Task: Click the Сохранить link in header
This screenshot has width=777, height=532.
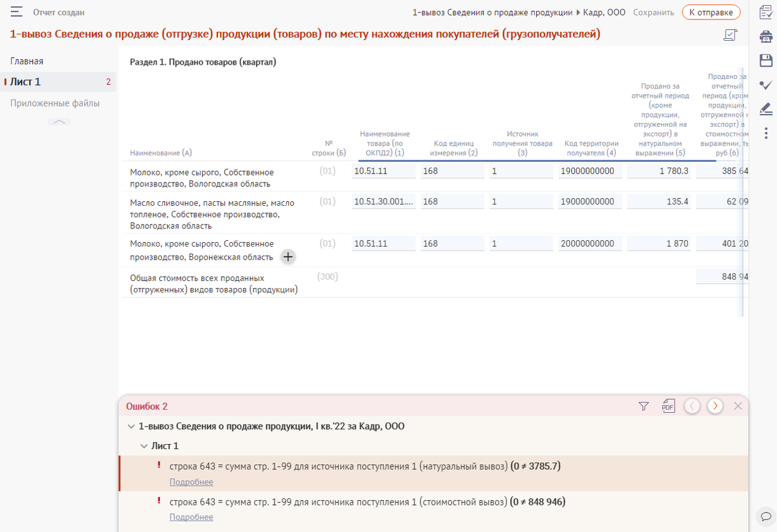Action: (x=653, y=12)
